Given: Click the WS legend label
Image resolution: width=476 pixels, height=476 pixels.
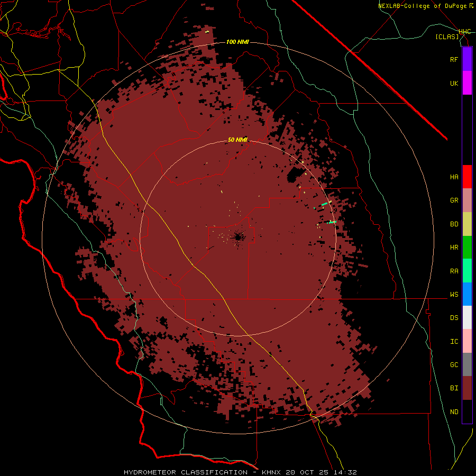Looking at the screenshot, I should tap(454, 295).
